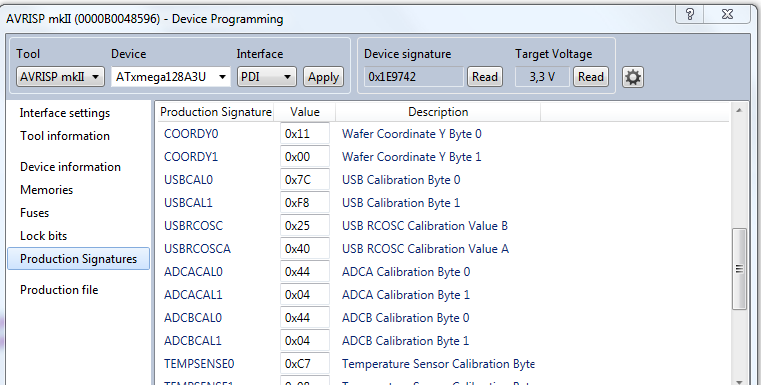
Task: Open the Memories section
Action: pyautogui.click(x=47, y=190)
